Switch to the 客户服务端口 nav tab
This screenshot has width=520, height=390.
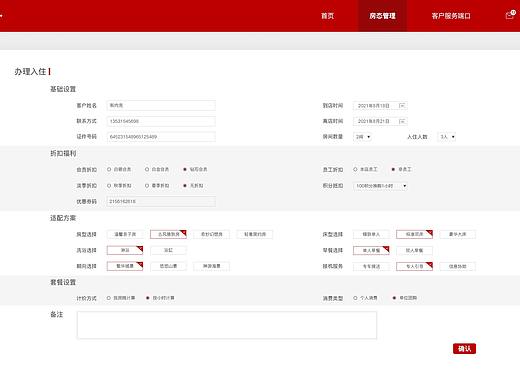(x=451, y=16)
